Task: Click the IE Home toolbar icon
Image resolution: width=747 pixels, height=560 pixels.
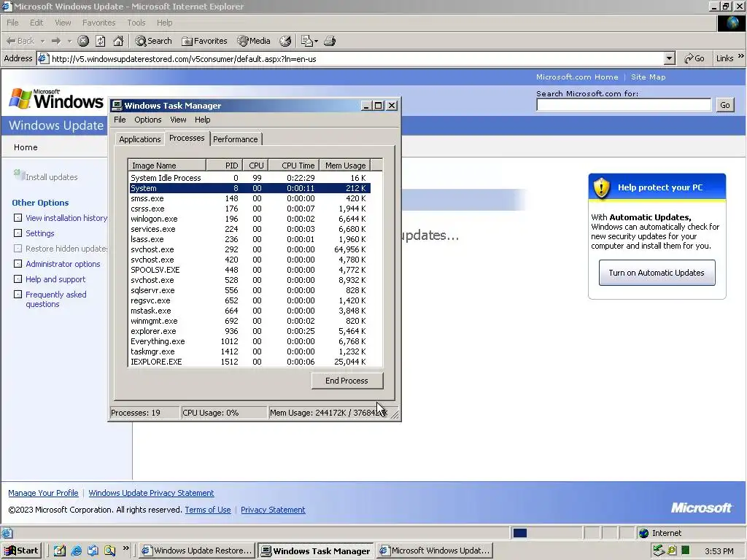Action: click(118, 41)
